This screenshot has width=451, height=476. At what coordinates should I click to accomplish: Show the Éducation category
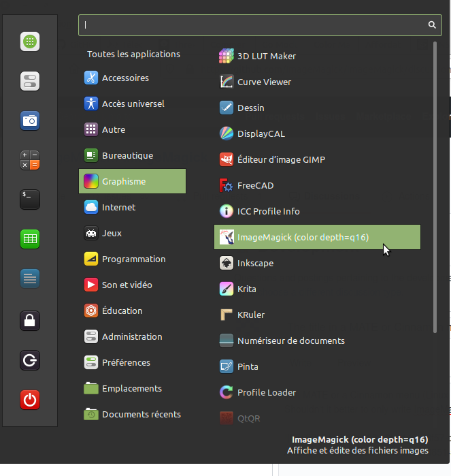coord(132,311)
